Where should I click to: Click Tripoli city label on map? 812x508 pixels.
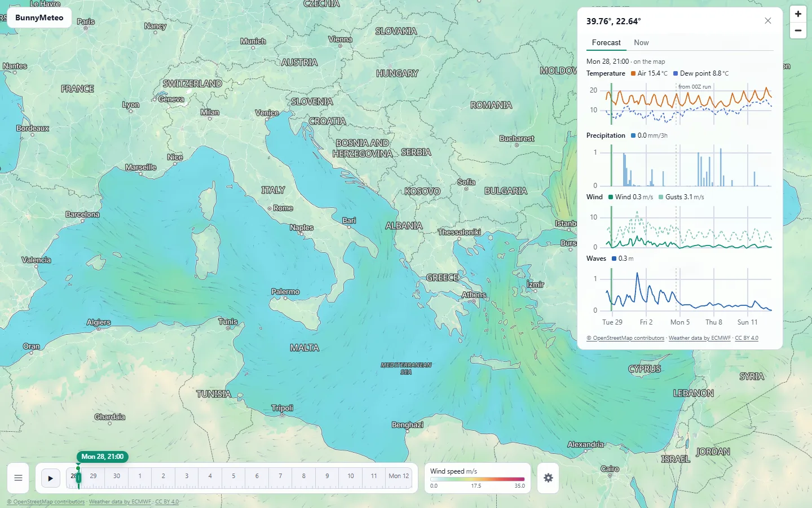pos(282,408)
